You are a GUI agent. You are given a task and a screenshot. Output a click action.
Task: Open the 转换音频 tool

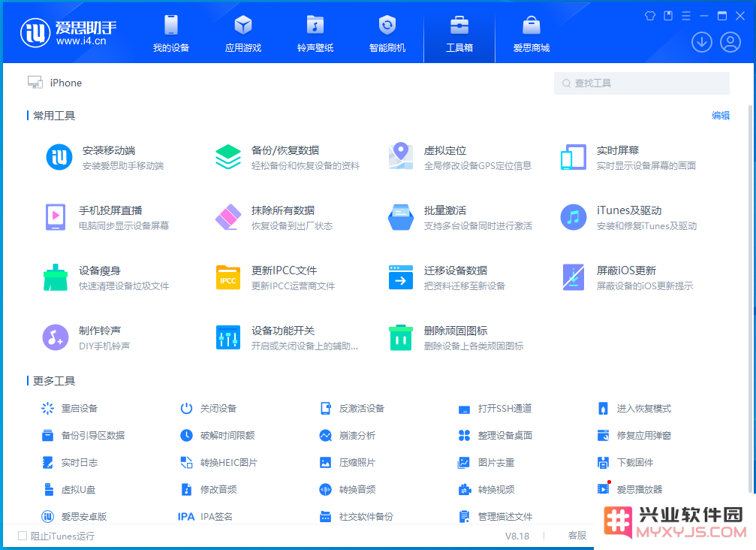click(x=347, y=490)
